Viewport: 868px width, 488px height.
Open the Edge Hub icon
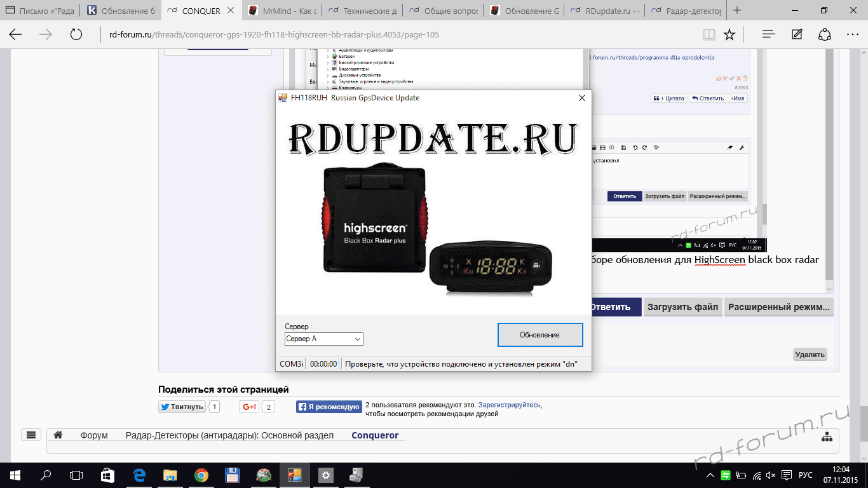click(x=768, y=35)
